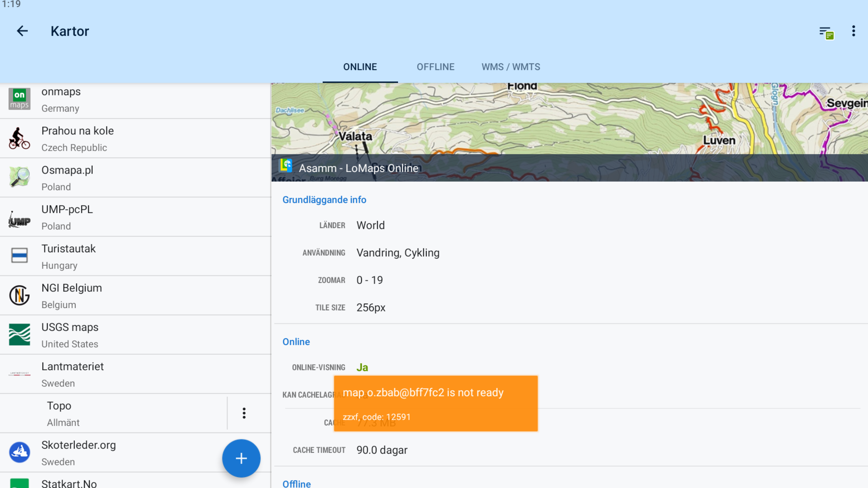Click the Offline section header

297,484
